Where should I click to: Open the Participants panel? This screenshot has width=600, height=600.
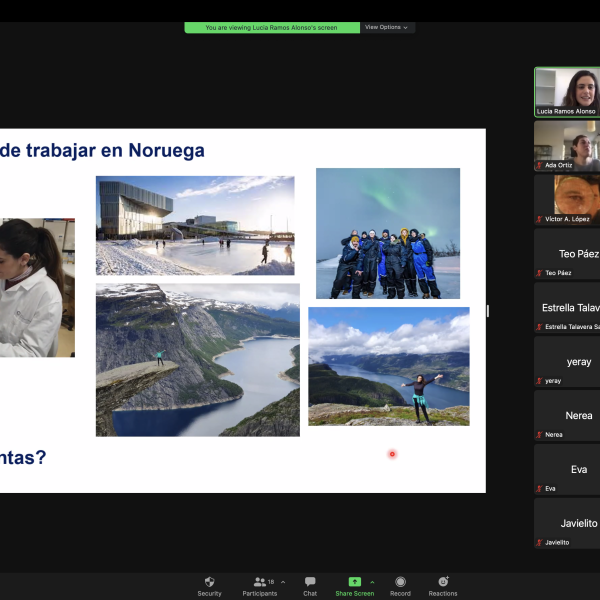(x=259, y=582)
